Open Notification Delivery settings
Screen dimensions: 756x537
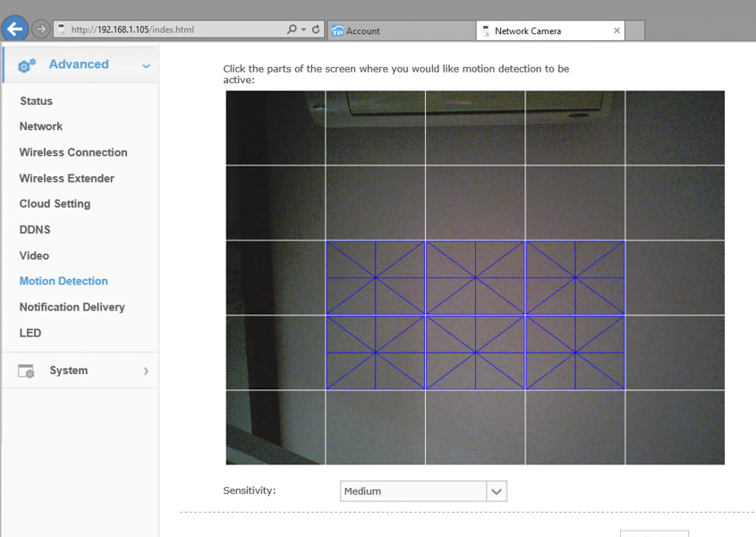pos(72,307)
